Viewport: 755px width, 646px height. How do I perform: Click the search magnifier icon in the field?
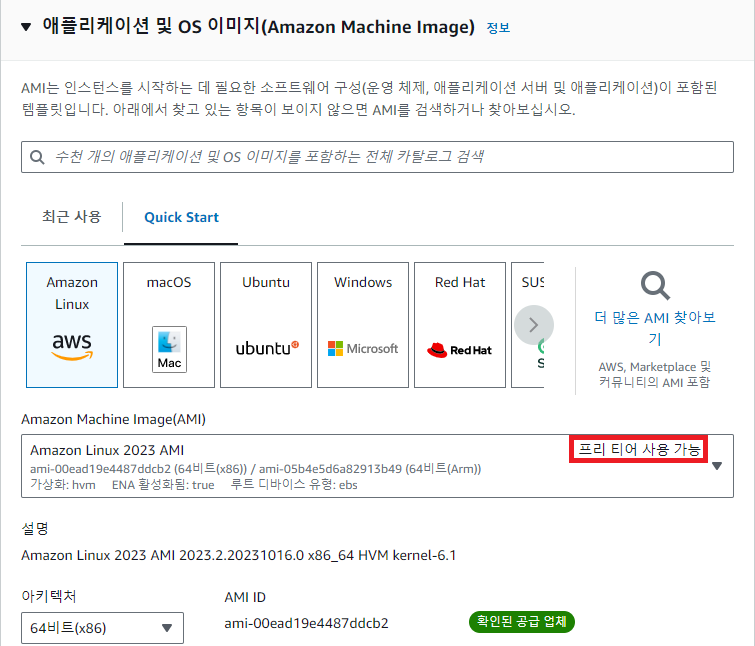[x=37, y=157]
